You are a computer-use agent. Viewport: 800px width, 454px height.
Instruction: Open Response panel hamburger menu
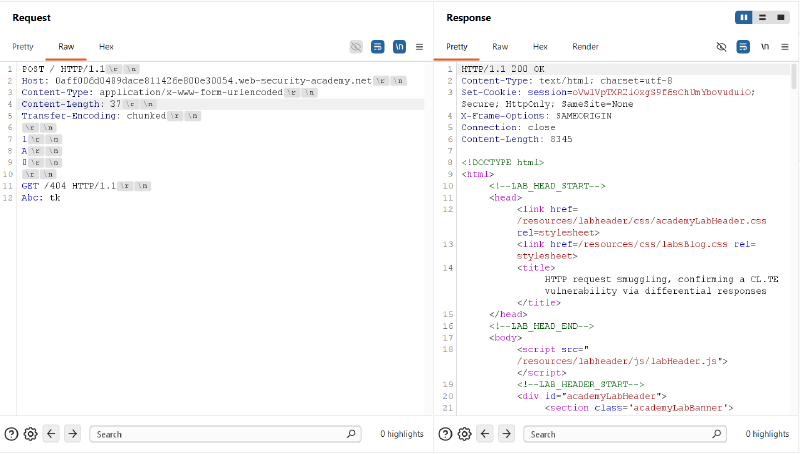click(x=785, y=47)
